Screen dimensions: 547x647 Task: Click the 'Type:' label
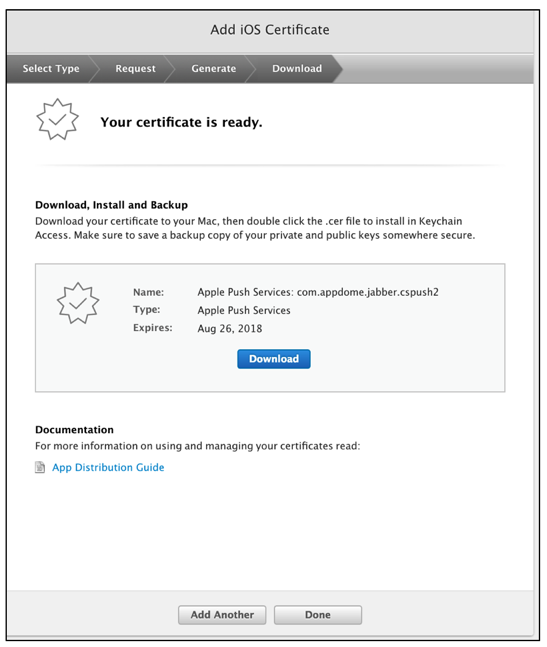[x=146, y=309]
